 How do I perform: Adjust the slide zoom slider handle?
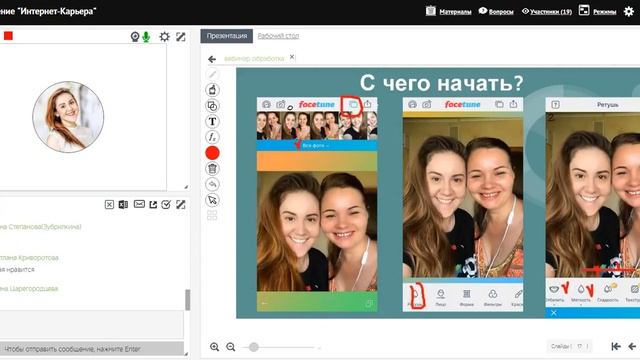click(x=253, y=347)
